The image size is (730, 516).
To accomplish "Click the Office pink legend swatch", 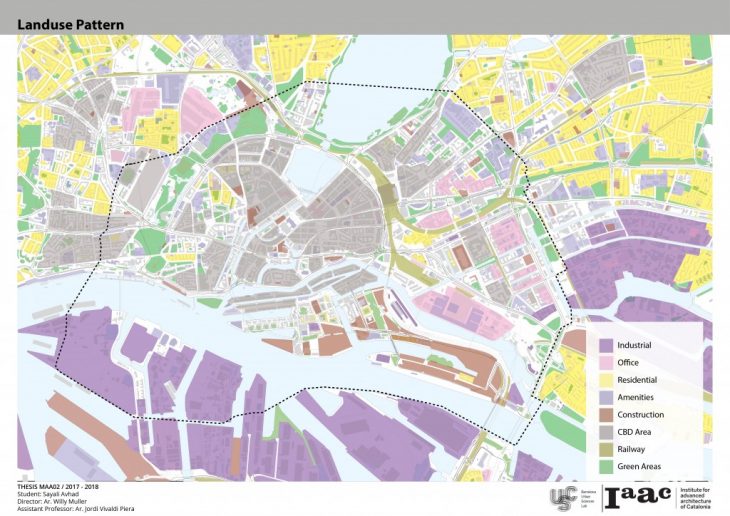I will (x=605, y=363).
